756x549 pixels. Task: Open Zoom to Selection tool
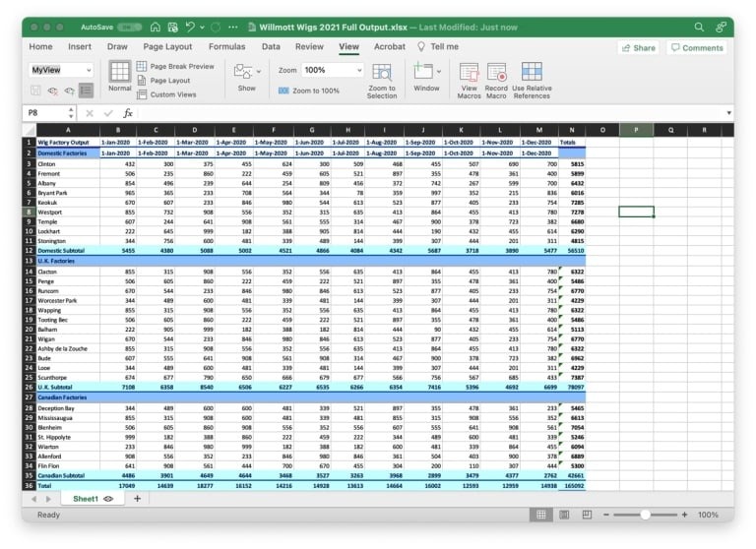point(381,79)
